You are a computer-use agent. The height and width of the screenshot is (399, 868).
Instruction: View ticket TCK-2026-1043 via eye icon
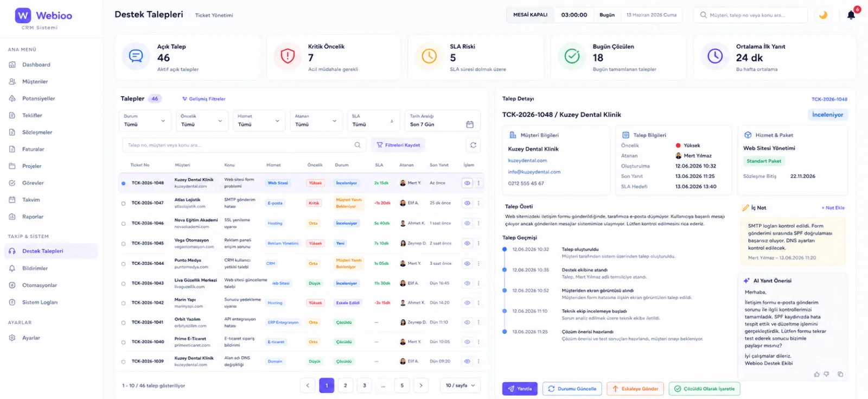(x=467, y=283)
